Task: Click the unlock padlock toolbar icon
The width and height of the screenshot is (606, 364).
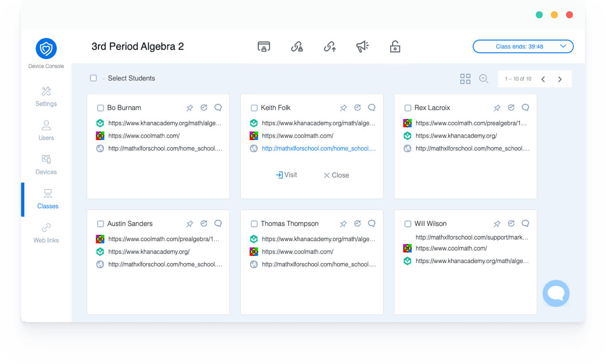Action: [x=395, y=46]
